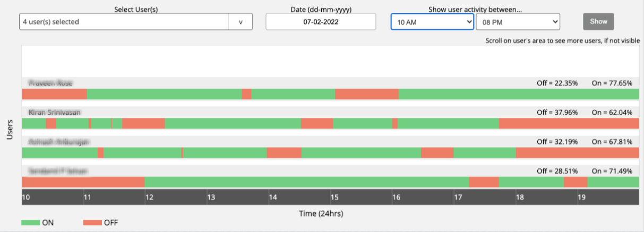
Task: Click Kiran Srinivasan user name label
Action: pos(55,113)
